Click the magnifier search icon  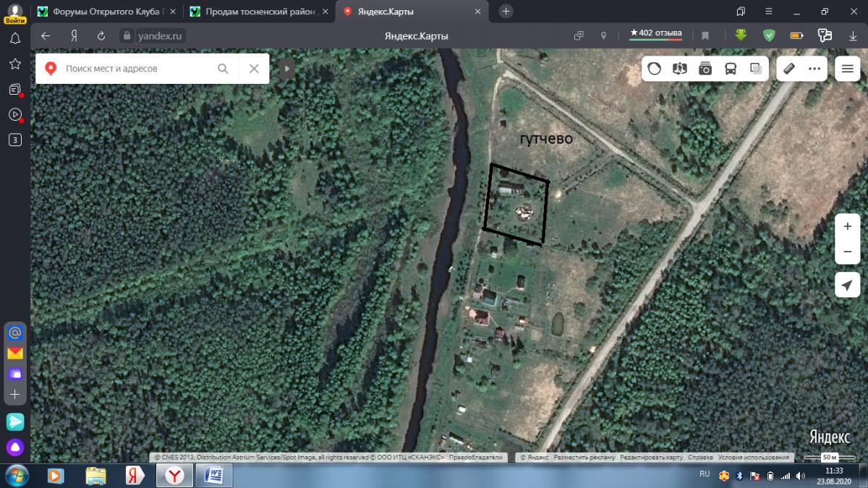(x=224, y=69)
